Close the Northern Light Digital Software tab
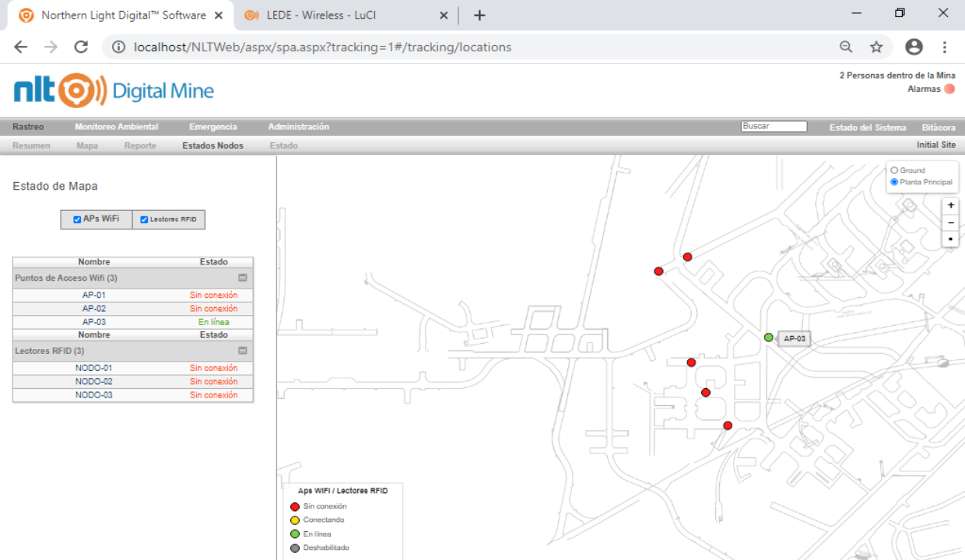Viewport: 965px width, 560px height. pyautogui.click(x=218, y=16)
